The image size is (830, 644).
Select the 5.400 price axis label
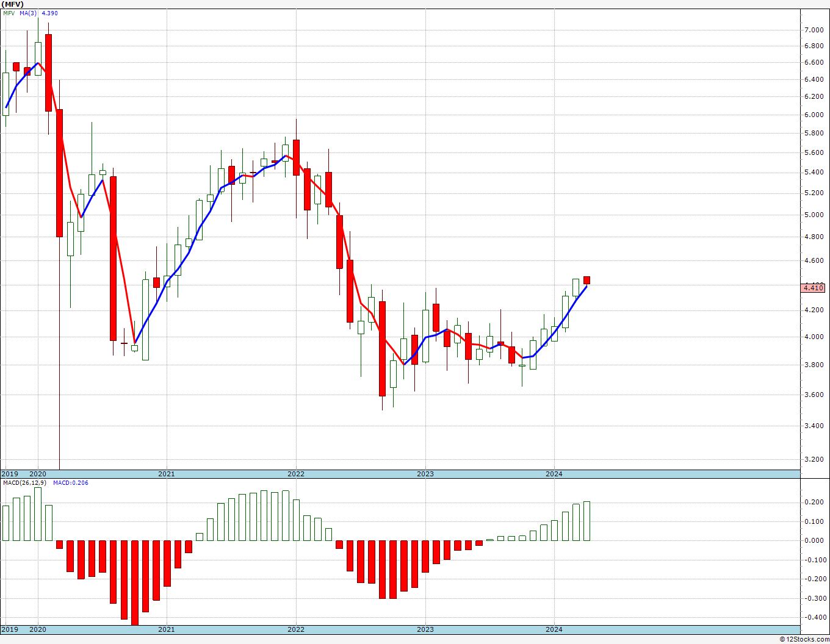[x=813, y=172]
